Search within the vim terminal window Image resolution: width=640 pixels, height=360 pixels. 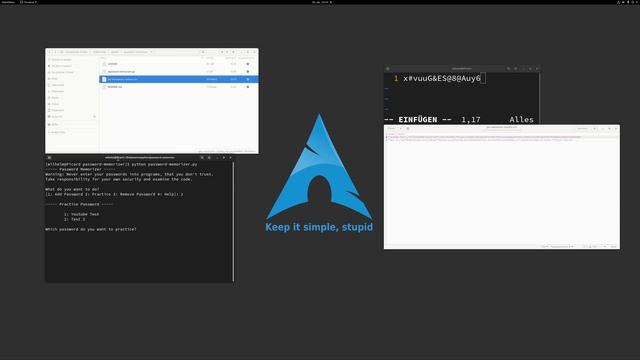509,69
